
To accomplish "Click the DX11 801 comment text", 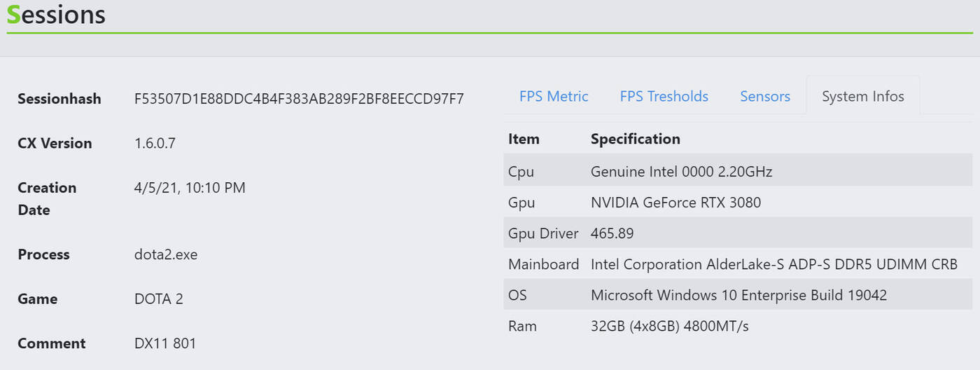I will 165,343.
